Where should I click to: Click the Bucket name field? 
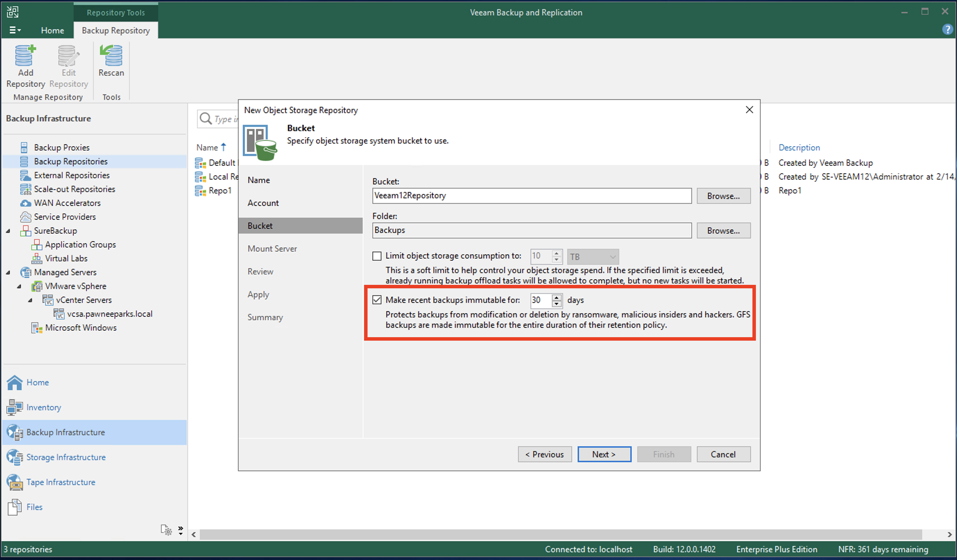[532, 195]
